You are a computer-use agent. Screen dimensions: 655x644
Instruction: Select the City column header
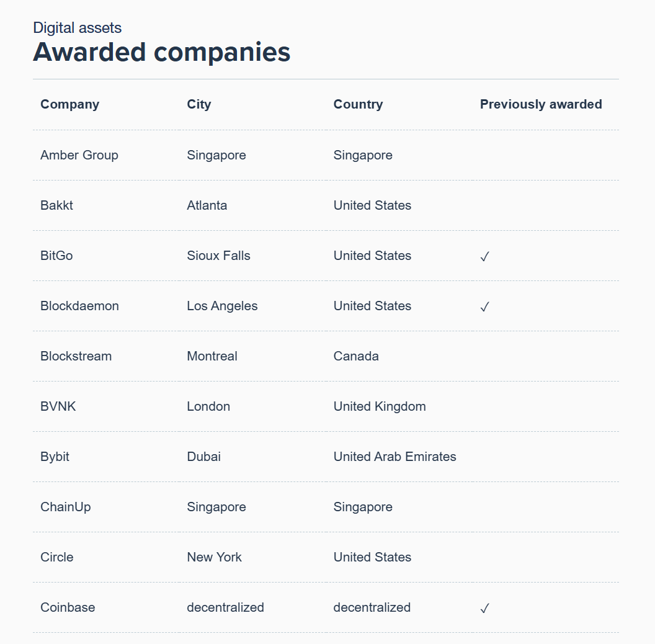[199, 104]
